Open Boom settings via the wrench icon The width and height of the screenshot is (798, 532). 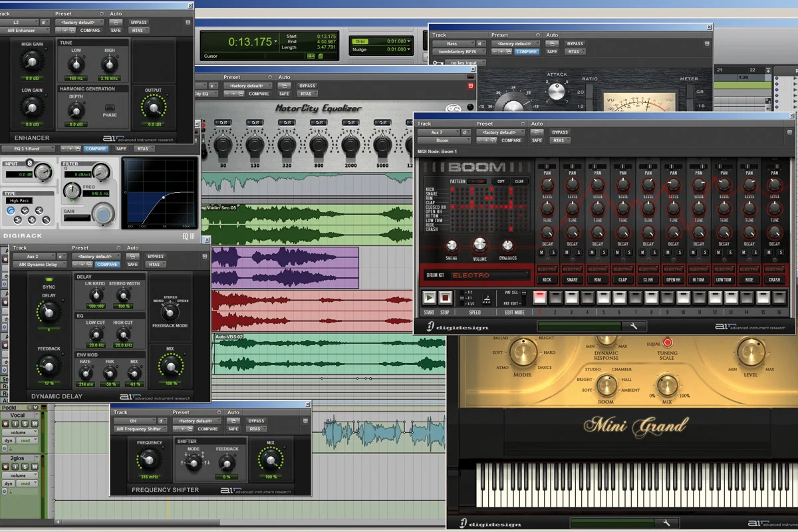[x=634, y=326]
